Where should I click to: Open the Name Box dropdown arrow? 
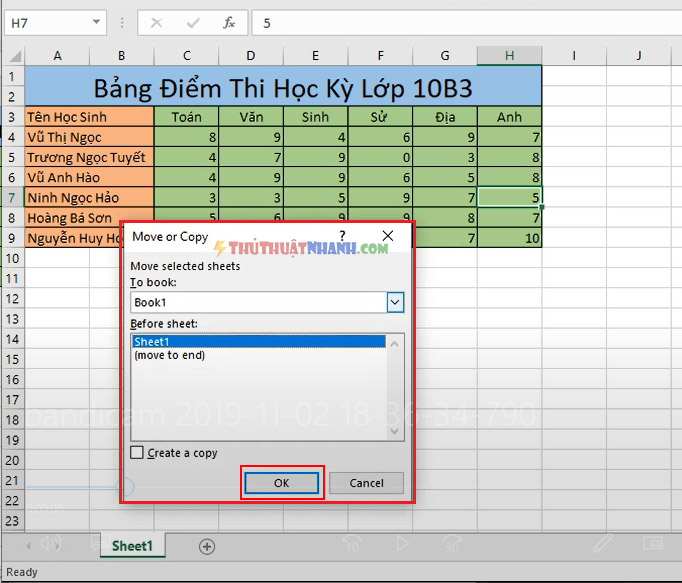[x=97, y=22]
